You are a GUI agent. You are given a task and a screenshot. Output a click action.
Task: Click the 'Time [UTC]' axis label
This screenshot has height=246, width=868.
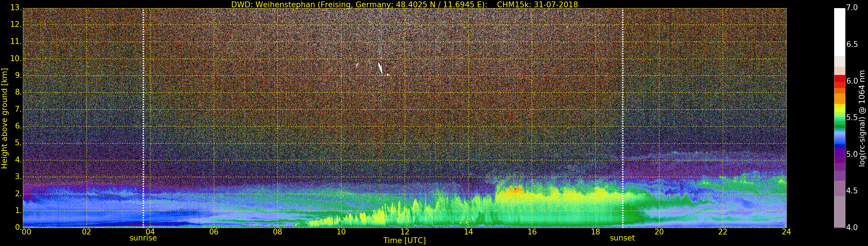click(404, 241)
